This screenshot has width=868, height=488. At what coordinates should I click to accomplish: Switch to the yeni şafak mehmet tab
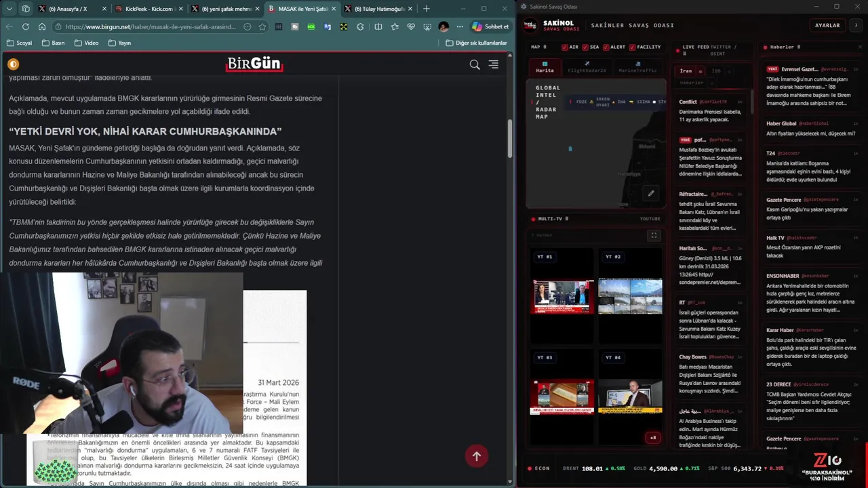tap(226, 9)
